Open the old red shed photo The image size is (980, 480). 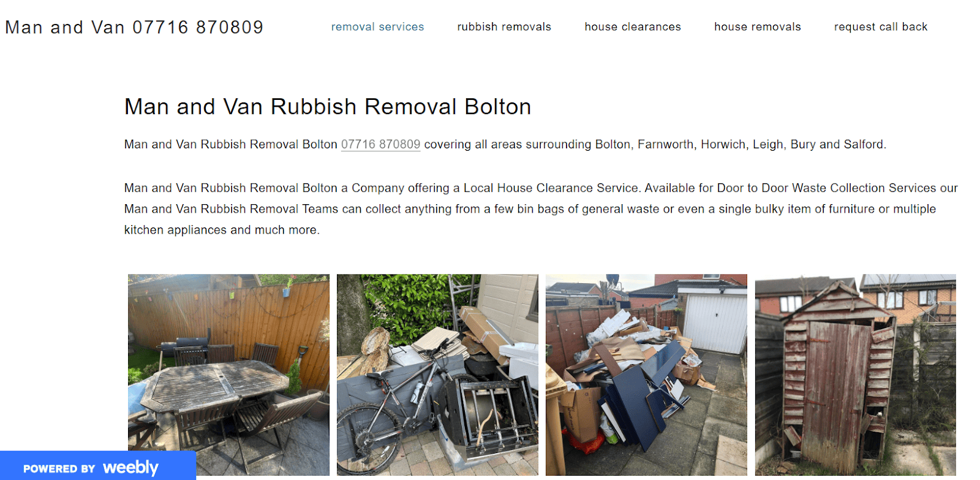pyautogui.click(x=856, y=375)
